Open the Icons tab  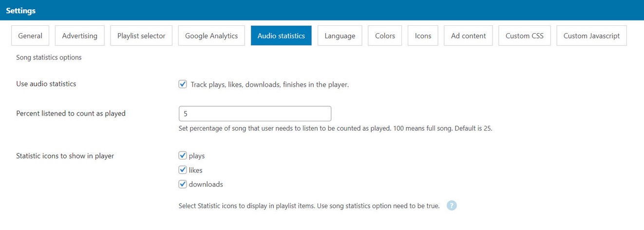tap(423, 36)
